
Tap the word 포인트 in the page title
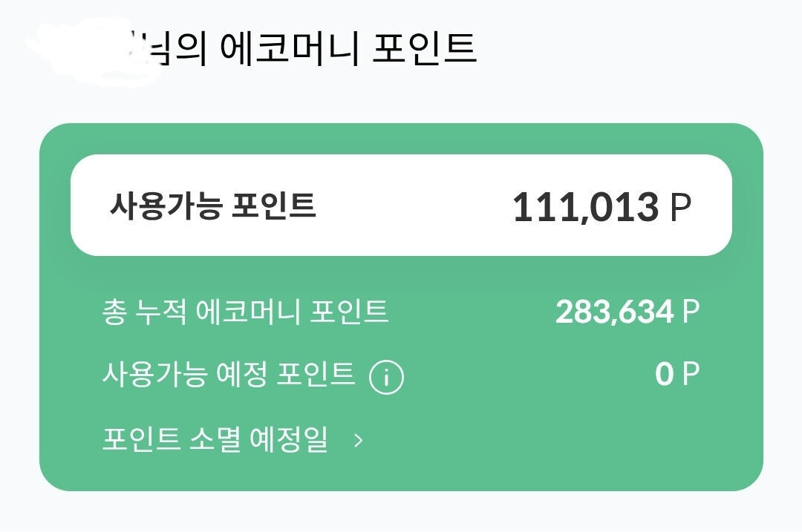point(425,47)
